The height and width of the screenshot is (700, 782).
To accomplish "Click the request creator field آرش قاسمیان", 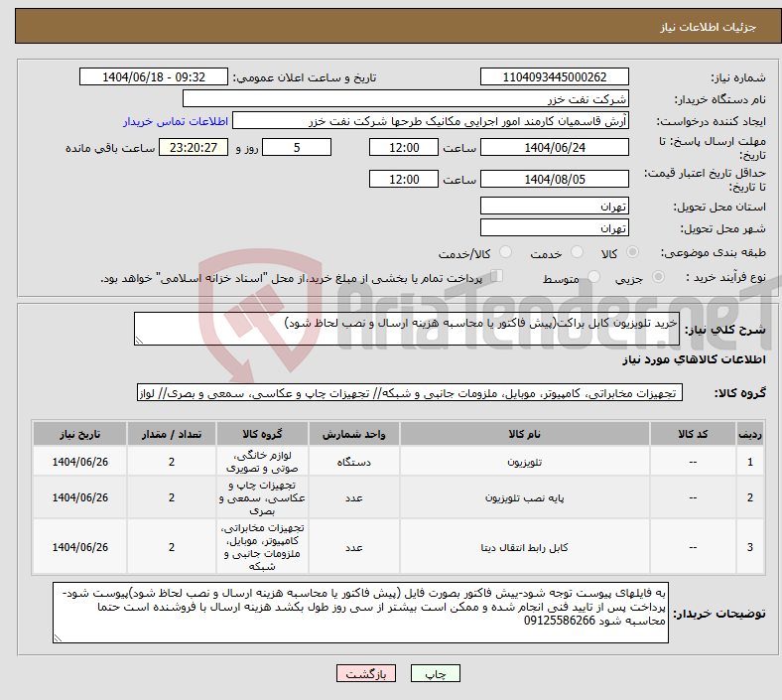I will pyautogui.click(x=431, y=121).
